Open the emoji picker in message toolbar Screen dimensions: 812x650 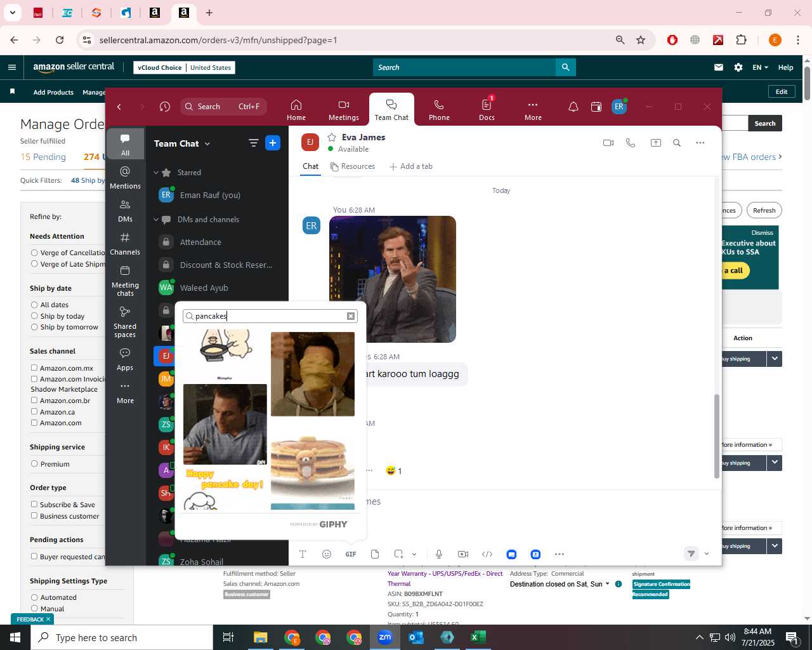pos(327,554)
